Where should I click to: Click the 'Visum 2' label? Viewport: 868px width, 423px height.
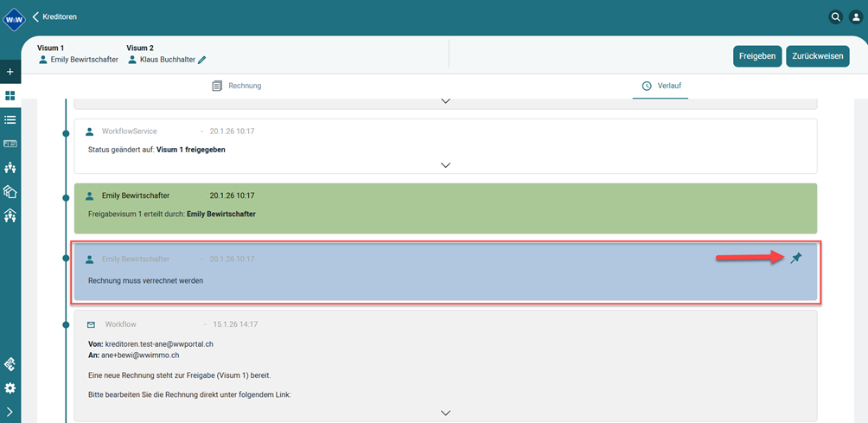tap(140, 48)
